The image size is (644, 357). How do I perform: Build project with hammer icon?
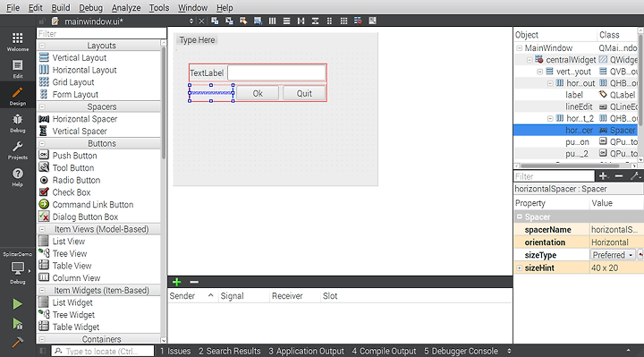[17, 342]
